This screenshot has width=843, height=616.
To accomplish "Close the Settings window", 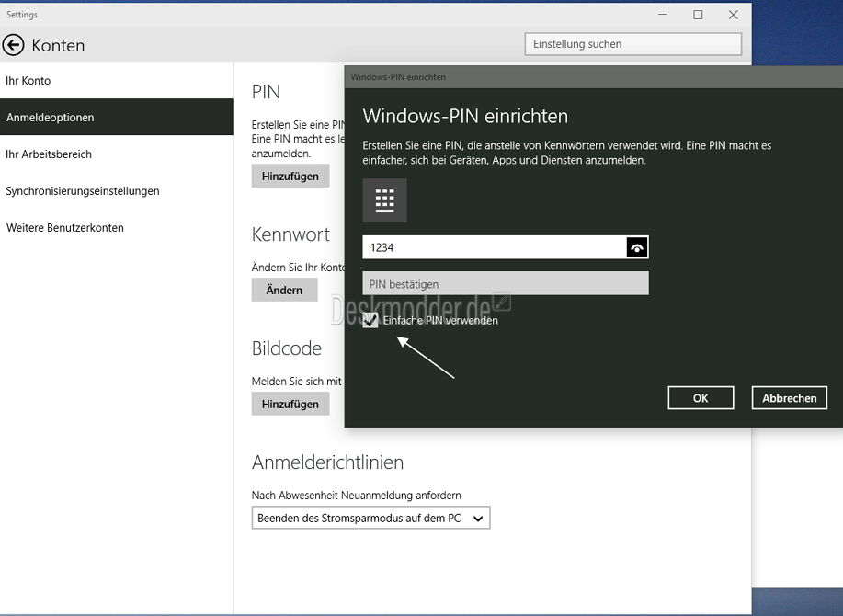I will 734,15.
